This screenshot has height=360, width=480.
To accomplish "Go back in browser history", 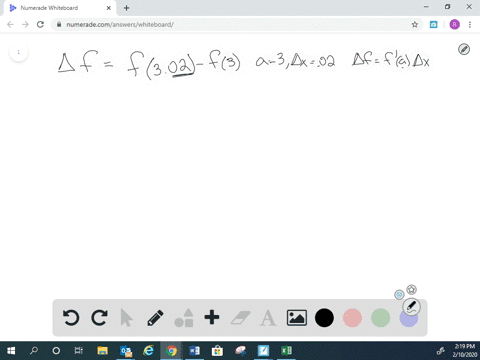I will (10, 24).
